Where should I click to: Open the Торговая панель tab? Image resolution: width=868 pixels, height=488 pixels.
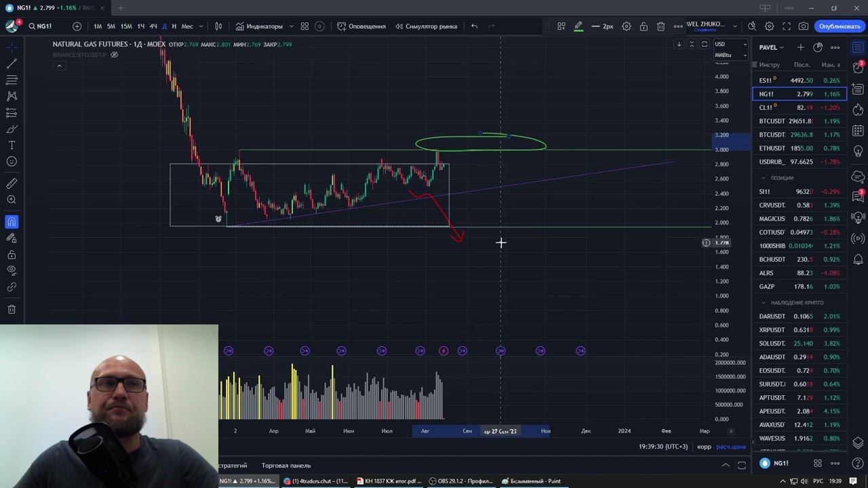[286, 466]
